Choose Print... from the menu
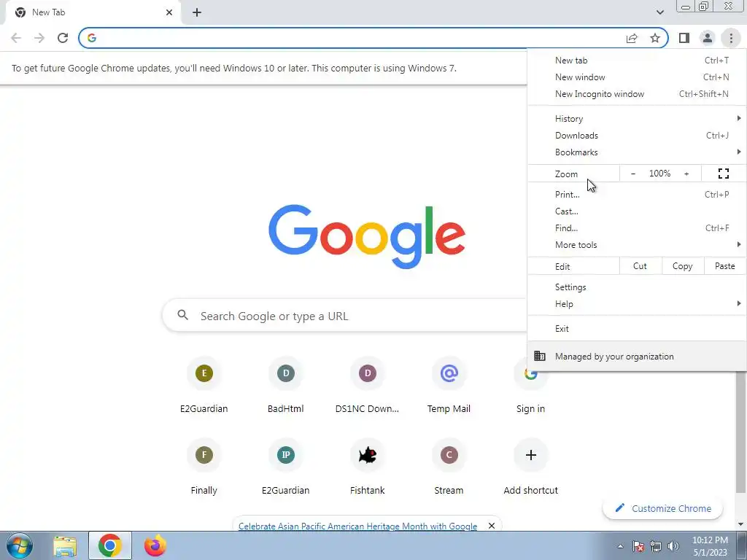Image resolution: width=747 pixels, height=560 pixels. (x=637, y=194)
